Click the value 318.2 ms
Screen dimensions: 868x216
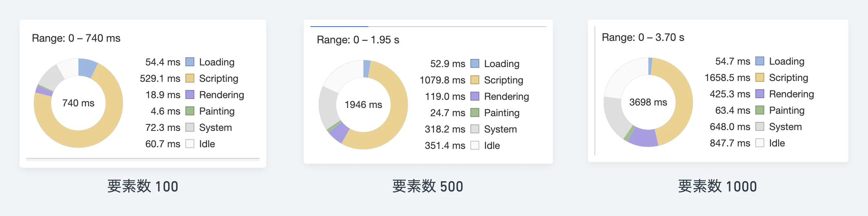point(445,129)
